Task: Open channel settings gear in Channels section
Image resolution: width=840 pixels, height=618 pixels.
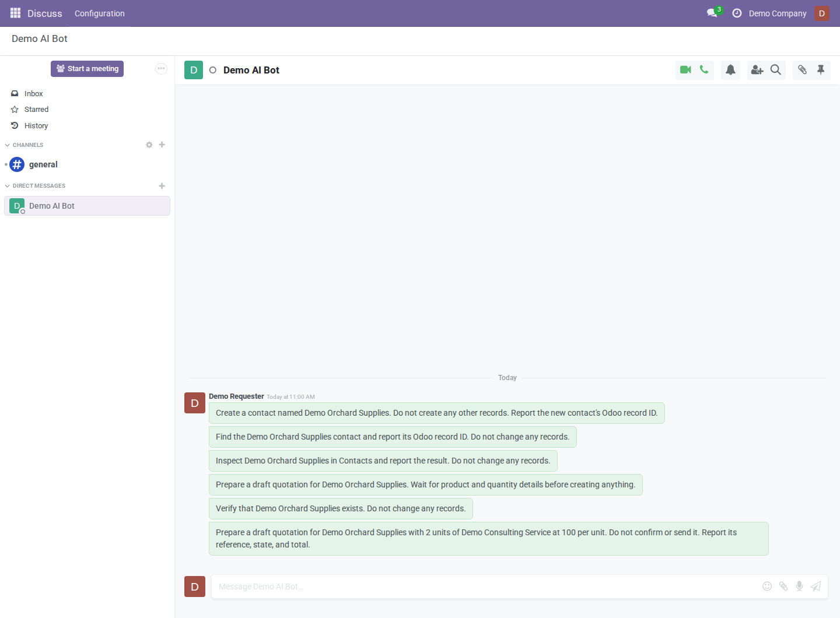Action: point(149,145)
